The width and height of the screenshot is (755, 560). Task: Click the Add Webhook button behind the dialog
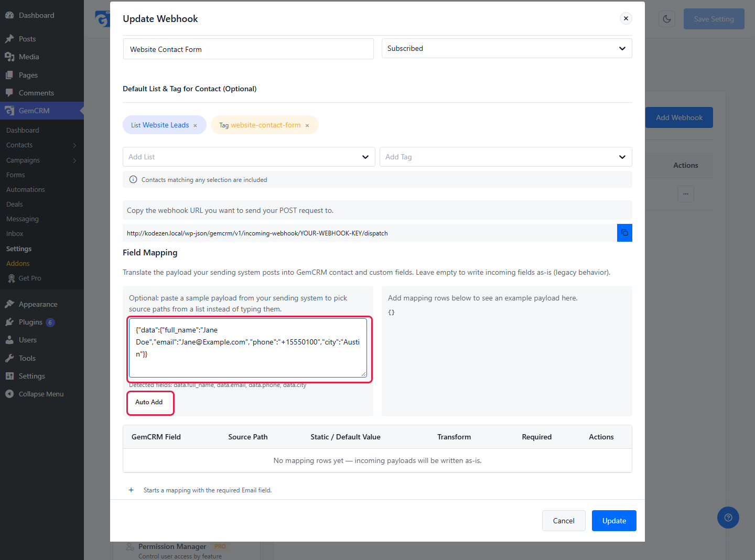coord(679,117)
